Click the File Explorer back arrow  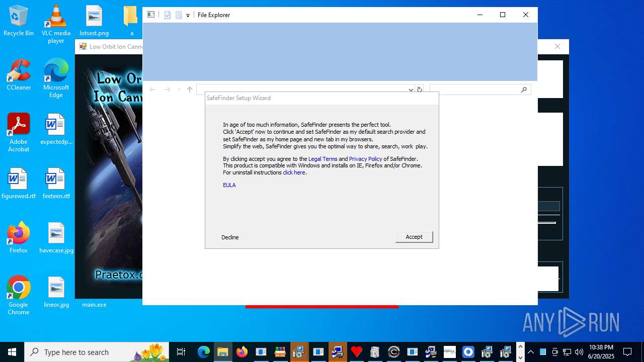(x=152, y=89)
